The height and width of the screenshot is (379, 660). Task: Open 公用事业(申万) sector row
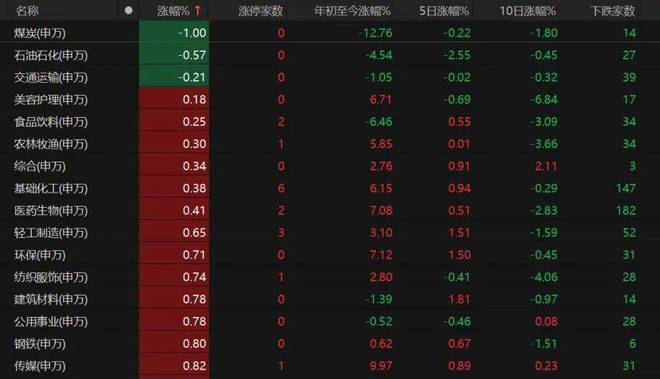(x=51, y=322)
